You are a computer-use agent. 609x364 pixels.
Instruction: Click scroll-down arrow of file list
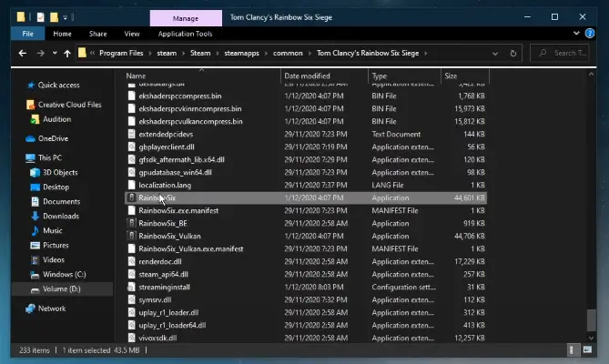[x=591, y=338]
